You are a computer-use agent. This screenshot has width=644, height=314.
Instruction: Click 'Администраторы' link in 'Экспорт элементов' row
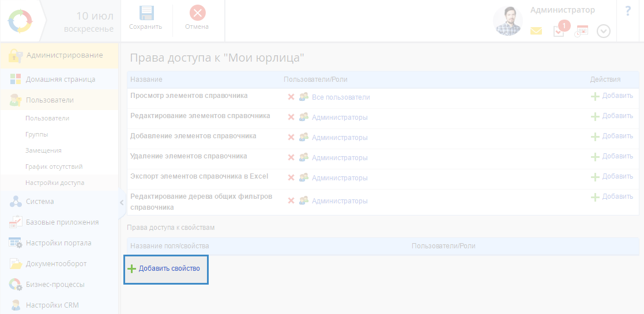pos(340,178)
